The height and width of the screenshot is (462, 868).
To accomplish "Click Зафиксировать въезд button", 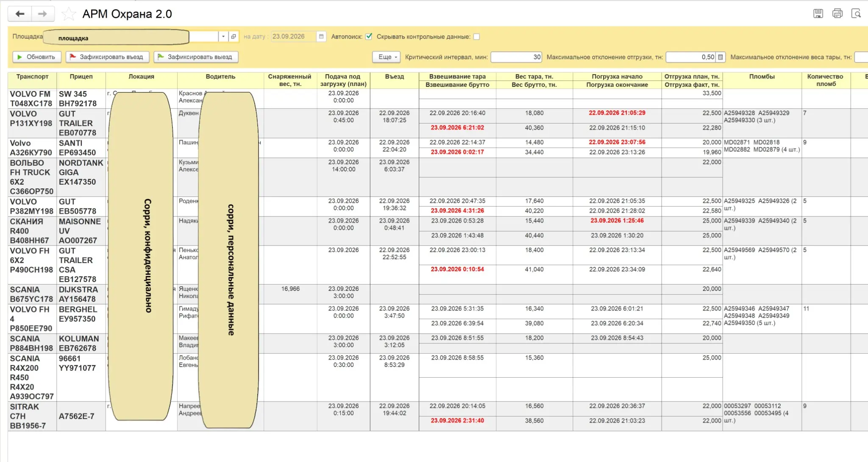I will coord(107,57).
